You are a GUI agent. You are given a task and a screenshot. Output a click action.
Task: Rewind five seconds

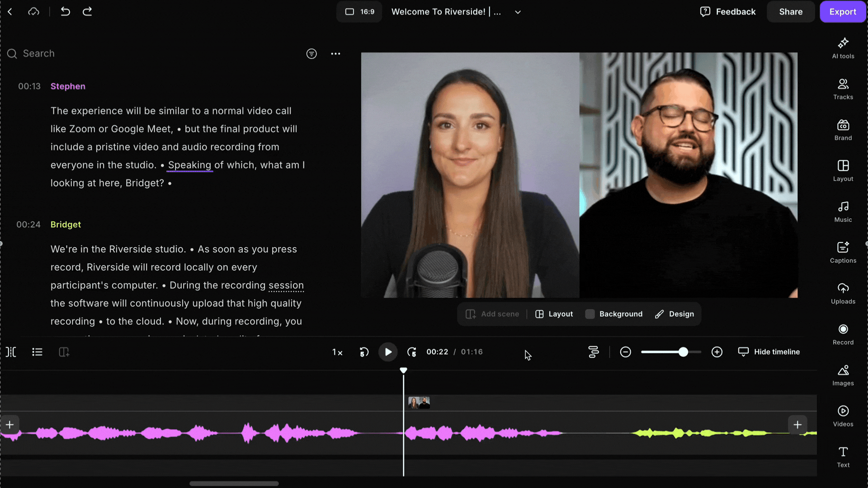[x=364, y=352]
